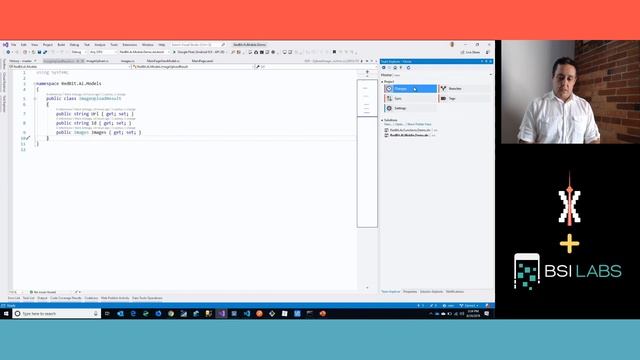Click the microphone icon in the search box

click(x=96, y=313)
